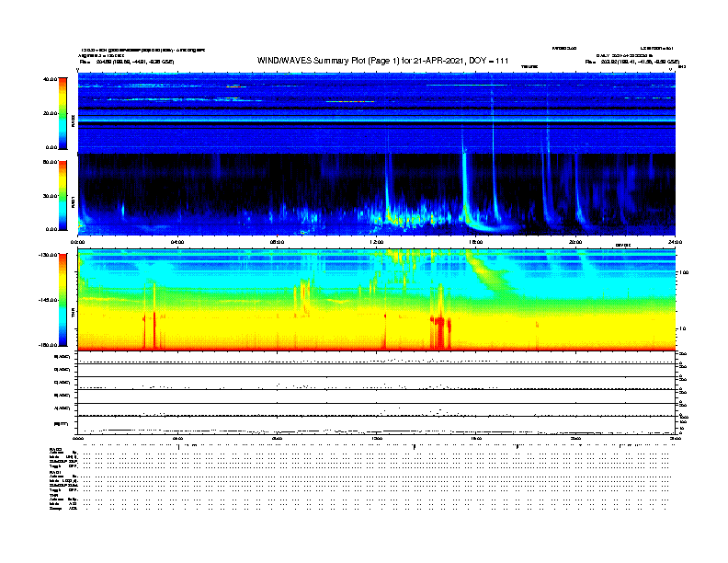Screen dimensions: 728x563
Task: Click 12:00 label under the RAD1 spectrogram
Action: (377, 242)
